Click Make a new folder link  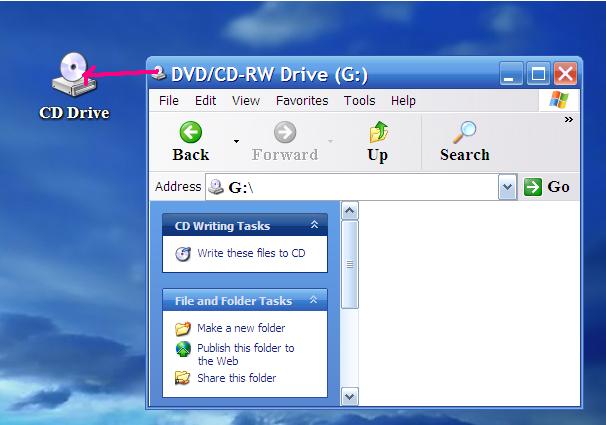[241, 328]
